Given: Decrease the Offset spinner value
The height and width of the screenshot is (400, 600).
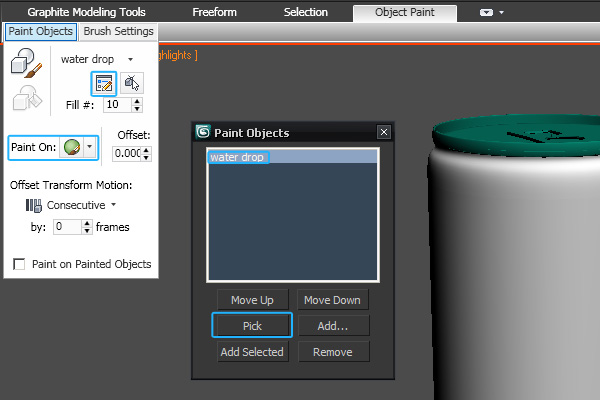Looking at the screenshot, I should (x=146, y=157).
